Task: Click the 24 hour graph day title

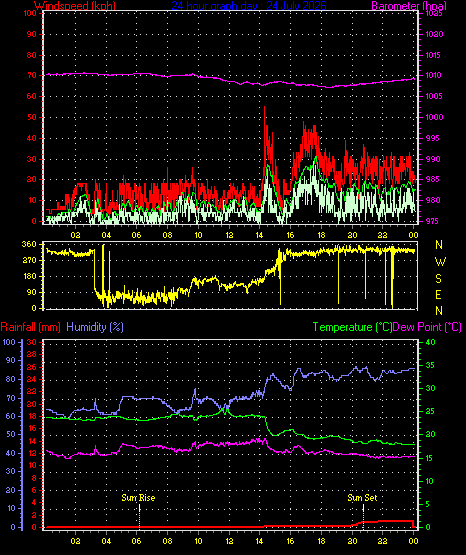Action: click(x=249, y=6)
